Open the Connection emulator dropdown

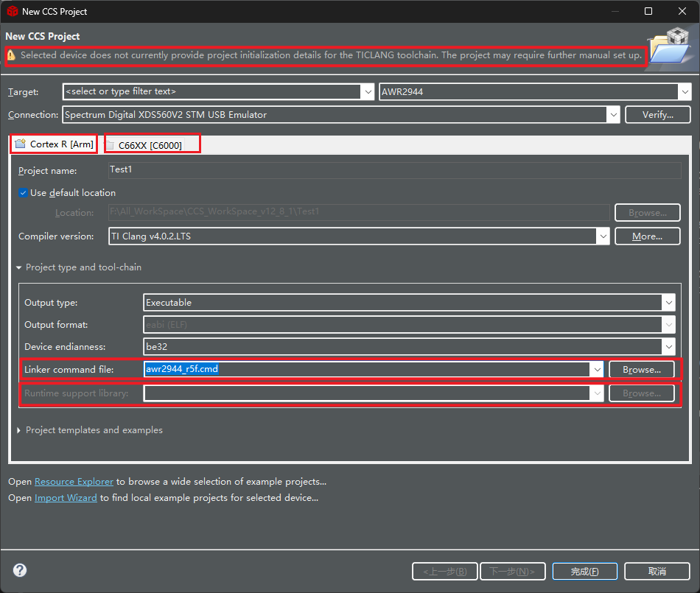tap(341, 115)
